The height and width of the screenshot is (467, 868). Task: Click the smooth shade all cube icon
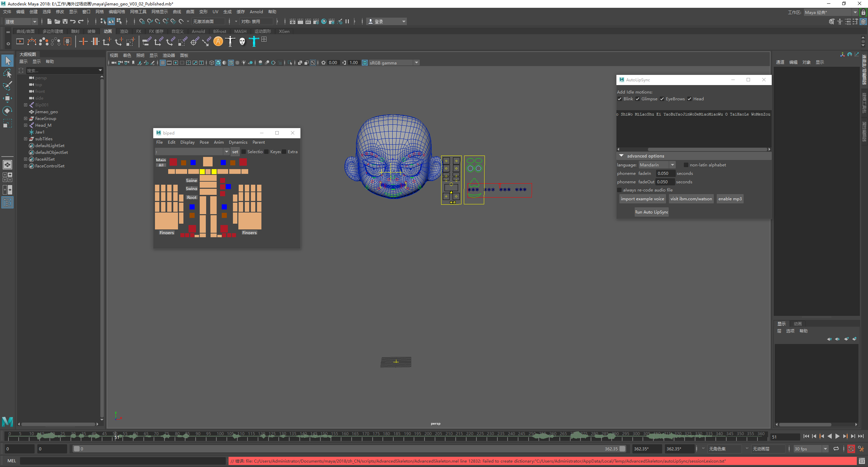click(218, 63)
